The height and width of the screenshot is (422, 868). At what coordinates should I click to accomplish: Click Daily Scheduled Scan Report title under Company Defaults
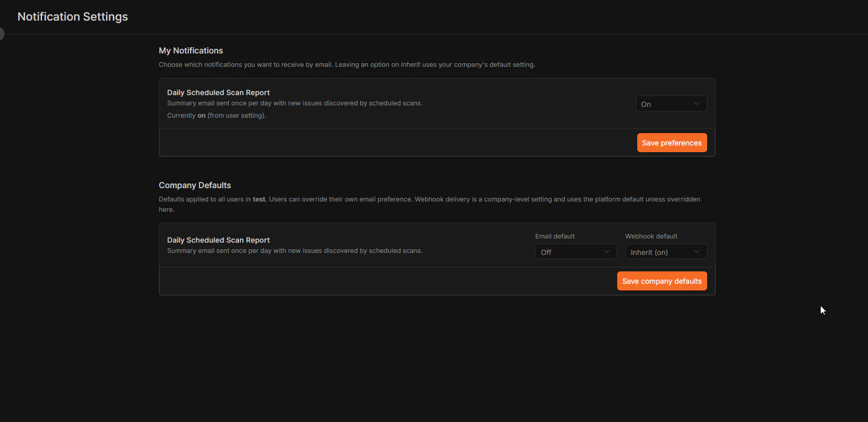coord(218,240)
